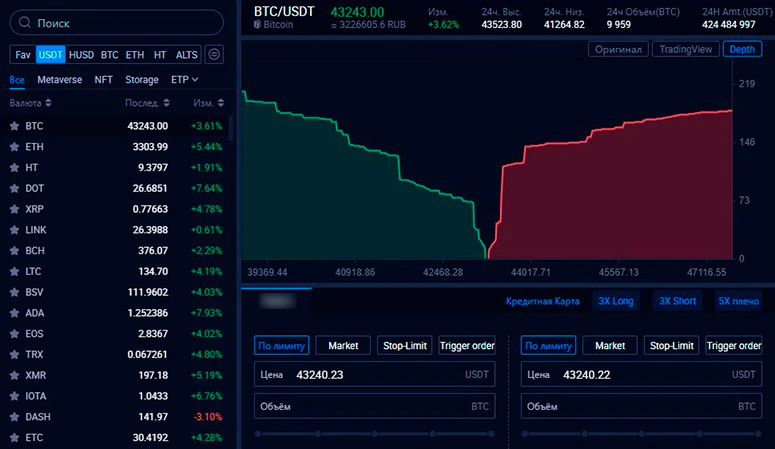
Task: Click the search magnifier icon
Action: pyautogui.click(x=25, y=23)
